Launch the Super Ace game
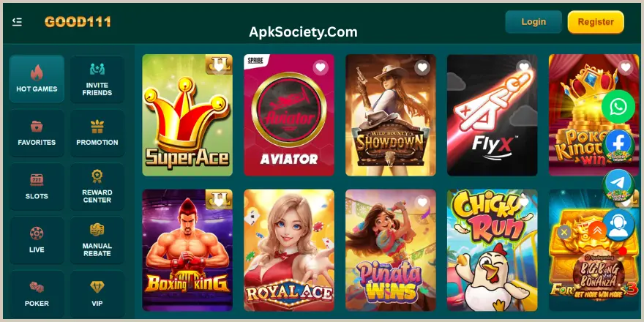The height and width of the screenshot is (322, 644). coord(187,115)
